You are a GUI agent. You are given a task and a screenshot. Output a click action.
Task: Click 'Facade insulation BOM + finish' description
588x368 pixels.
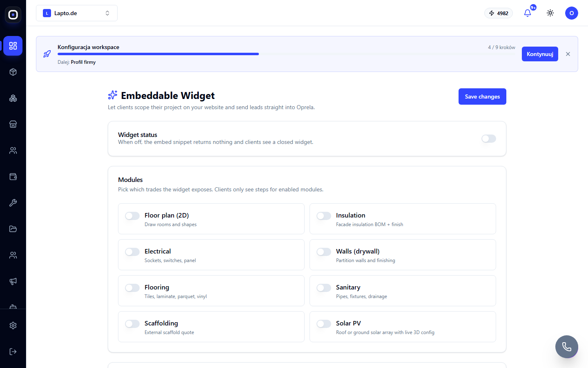[x=370, y=224]
